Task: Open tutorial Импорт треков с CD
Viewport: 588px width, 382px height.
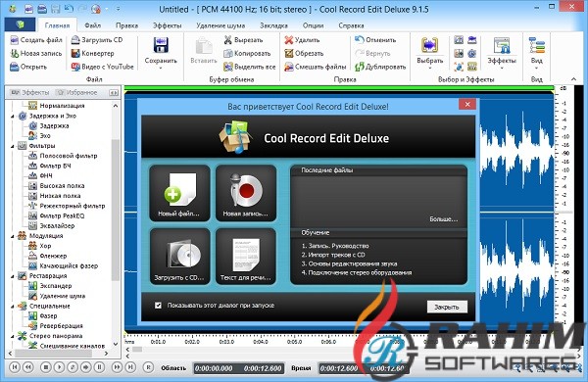Action: pyautogui.click(x=333, y=255)
